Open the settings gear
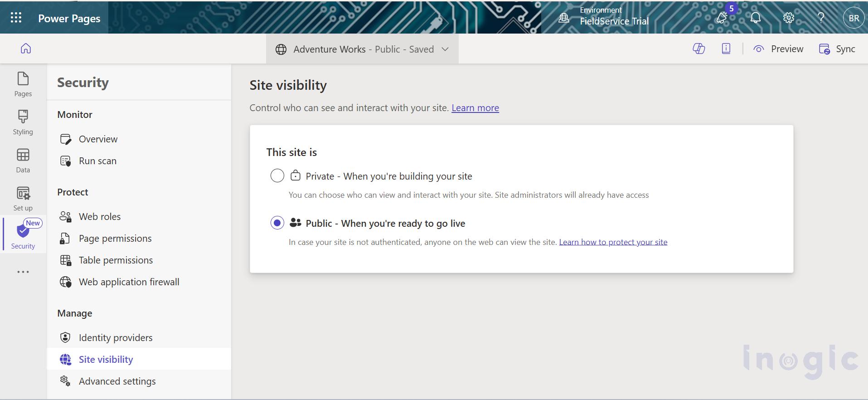Viewport: 868px width, 400px height. pyautogui.click(x=789, y=18)
